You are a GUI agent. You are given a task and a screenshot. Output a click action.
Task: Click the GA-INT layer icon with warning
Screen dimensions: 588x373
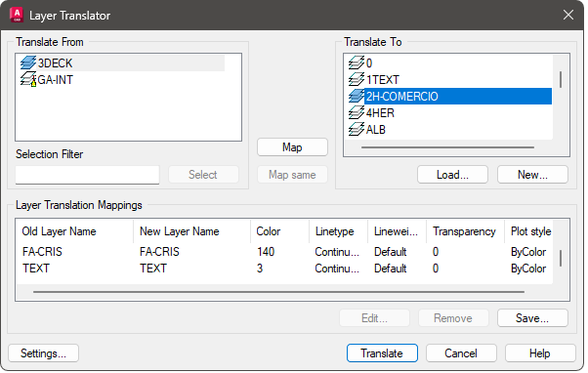28,79
